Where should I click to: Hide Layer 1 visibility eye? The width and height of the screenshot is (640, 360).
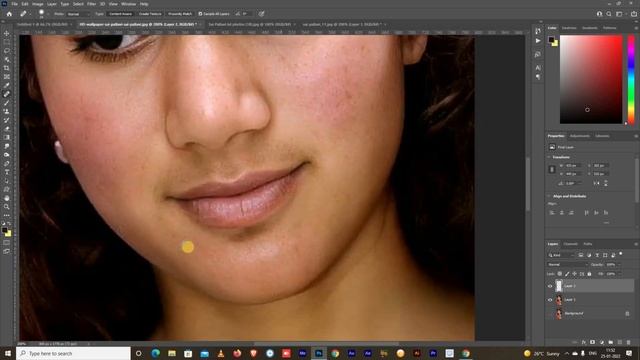click(550, 300)
